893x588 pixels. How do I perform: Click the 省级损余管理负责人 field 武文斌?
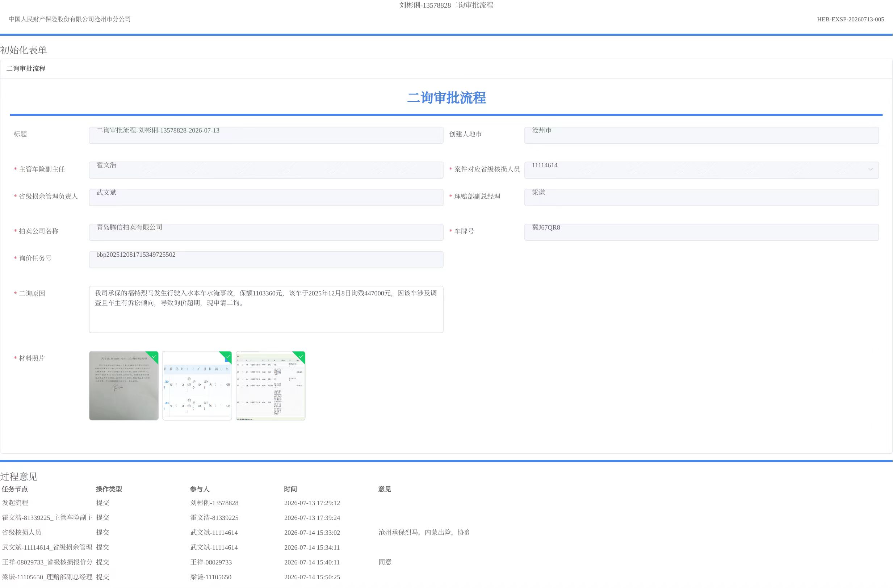(266, 197)
